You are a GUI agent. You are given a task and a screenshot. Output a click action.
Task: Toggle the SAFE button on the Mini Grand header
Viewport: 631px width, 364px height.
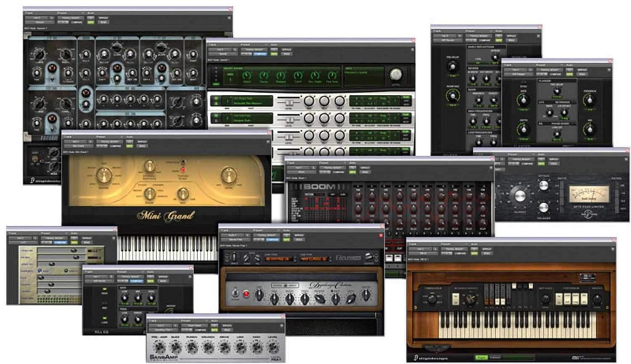[x=129, y=146]
